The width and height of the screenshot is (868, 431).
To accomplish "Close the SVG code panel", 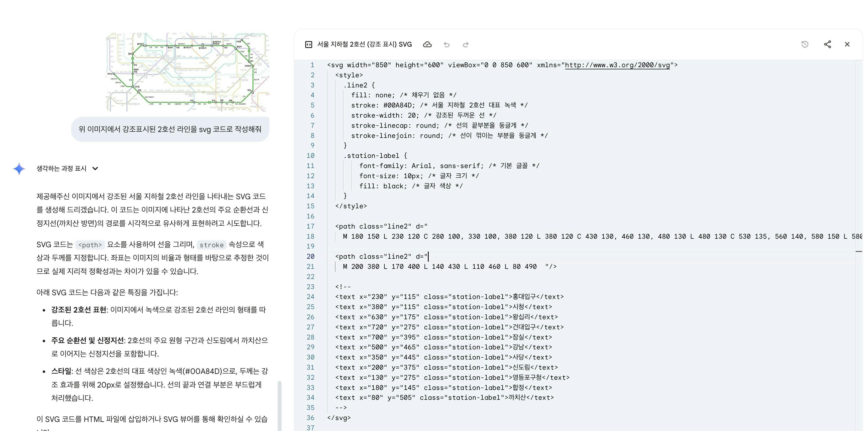I will [x=847, y=44].
